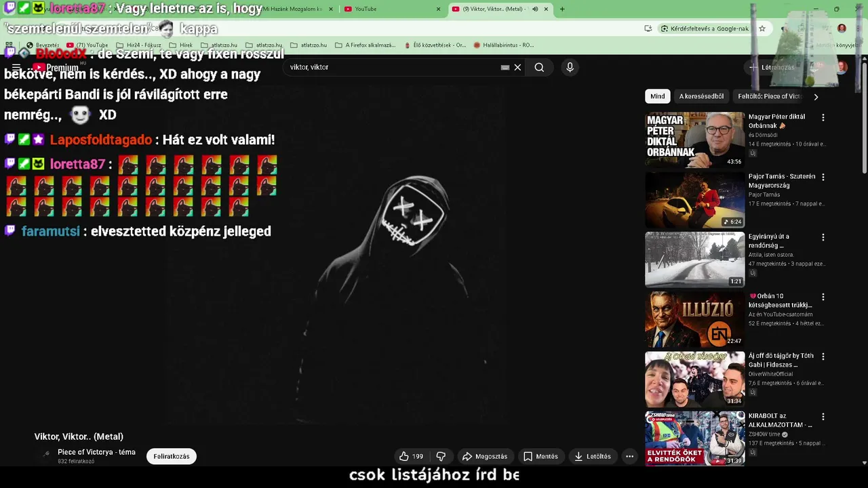Clear the YouTube search box with the X
Image resolution: width=868 pixels, height=488 pixels.
point(517,67)
